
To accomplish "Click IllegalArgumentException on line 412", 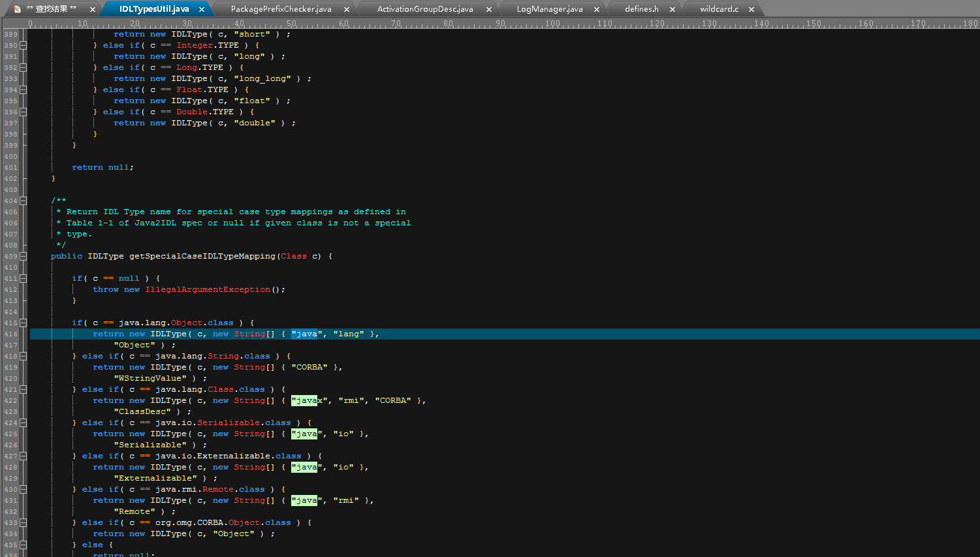I will [208, 289].
